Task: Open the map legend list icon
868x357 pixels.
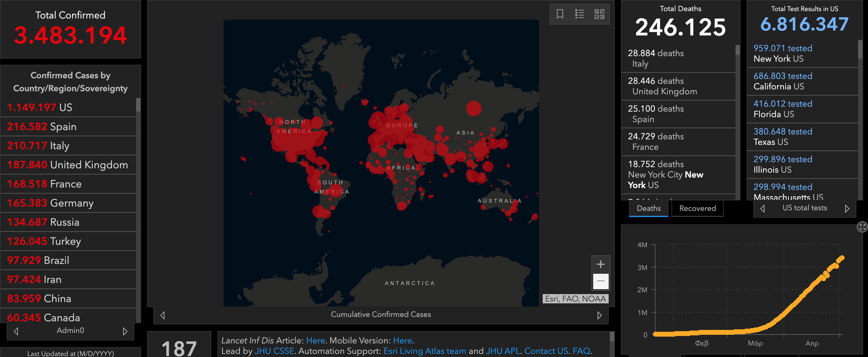Action: (579, 14)
